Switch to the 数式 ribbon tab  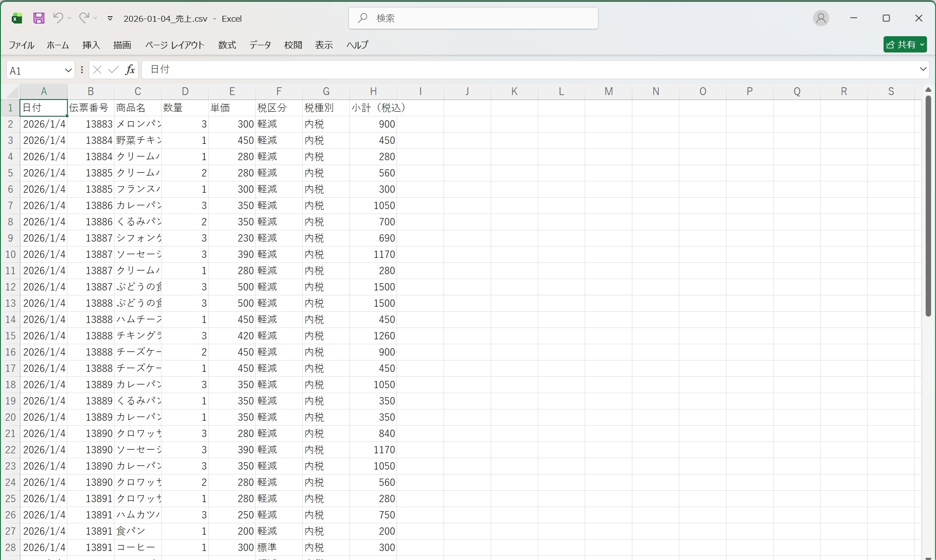(x=227, y=45)
